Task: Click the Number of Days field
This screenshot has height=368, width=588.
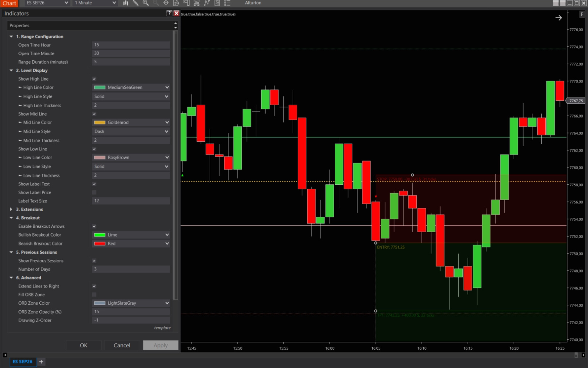Action: click(131, 269)
